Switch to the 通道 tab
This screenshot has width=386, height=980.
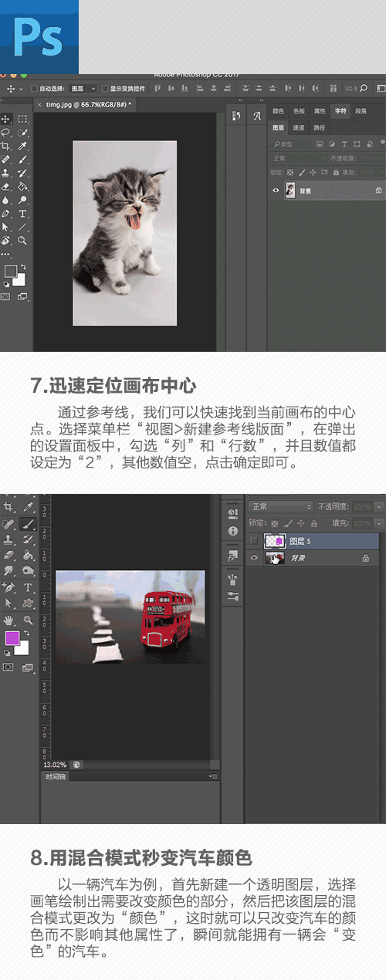pos(298,127)
